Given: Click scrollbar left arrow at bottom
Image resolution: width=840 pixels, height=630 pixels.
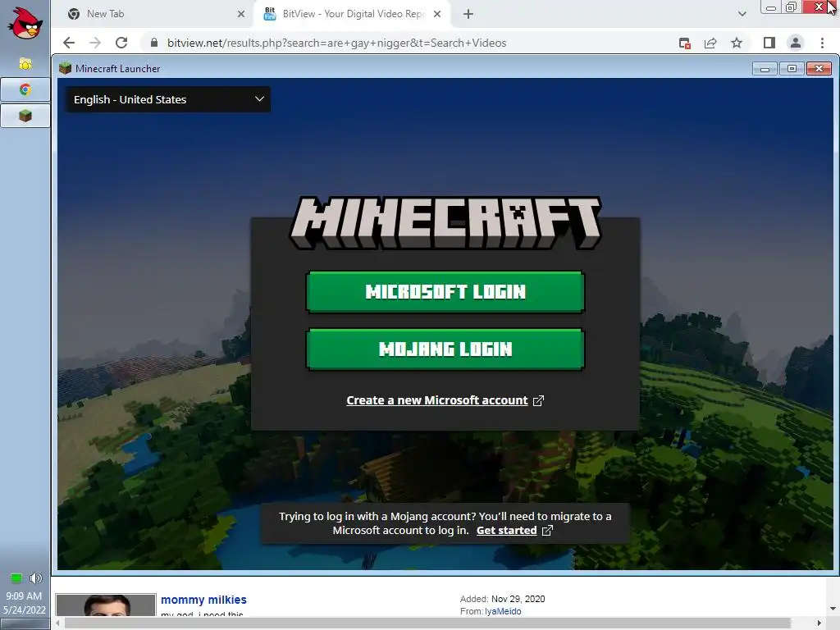Looking at the screenshot, I should point(58,623).
